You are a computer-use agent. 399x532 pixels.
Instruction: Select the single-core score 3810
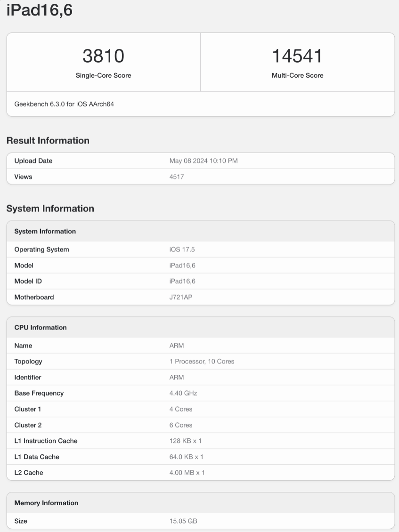(x=104, y=56)
